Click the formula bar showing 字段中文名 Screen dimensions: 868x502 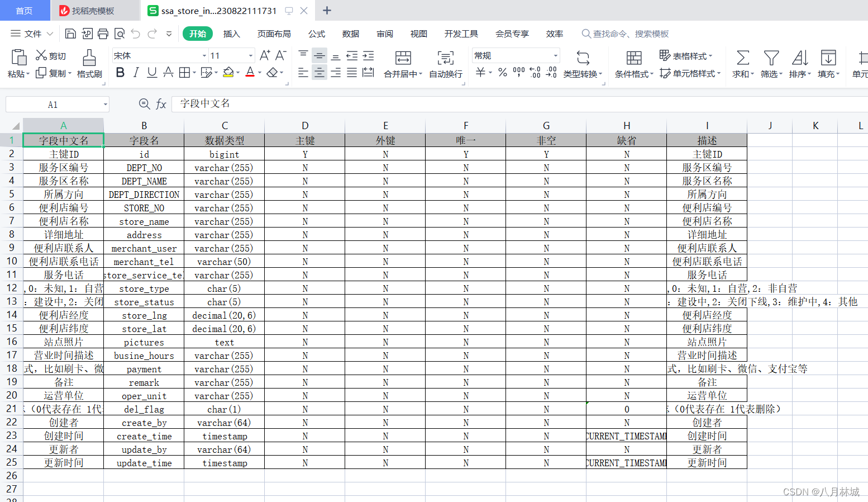[x=519, y=103]
